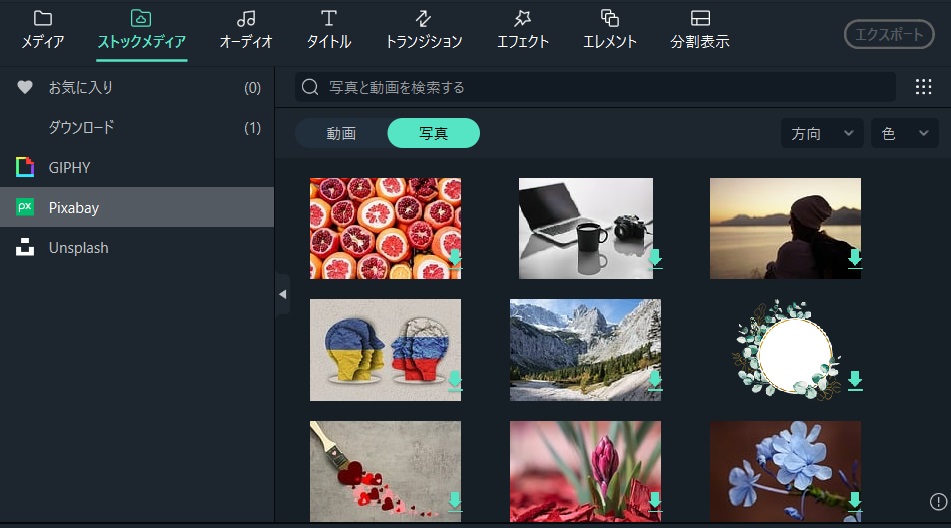Click the オーディオ music note icon

pyautogui.click(x=246, y=18)
